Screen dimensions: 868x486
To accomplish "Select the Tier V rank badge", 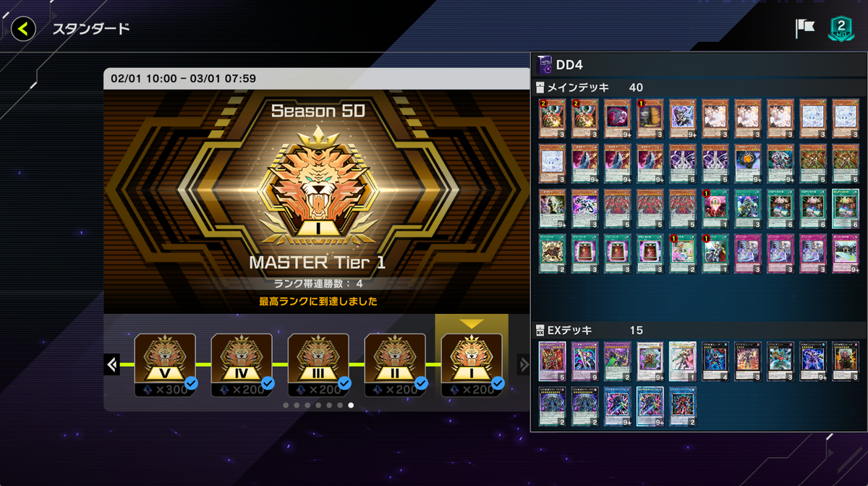I will click(x=165, y=359).
